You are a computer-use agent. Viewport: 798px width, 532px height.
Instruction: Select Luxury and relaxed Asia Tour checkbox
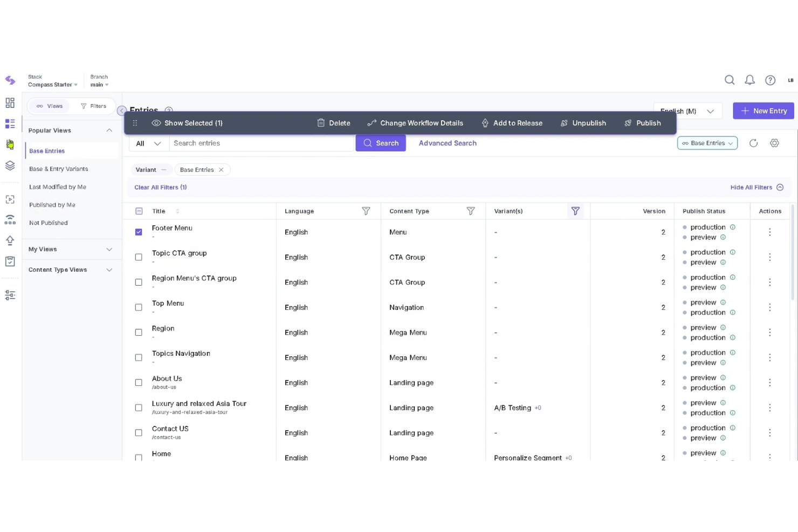click(139, 408)
